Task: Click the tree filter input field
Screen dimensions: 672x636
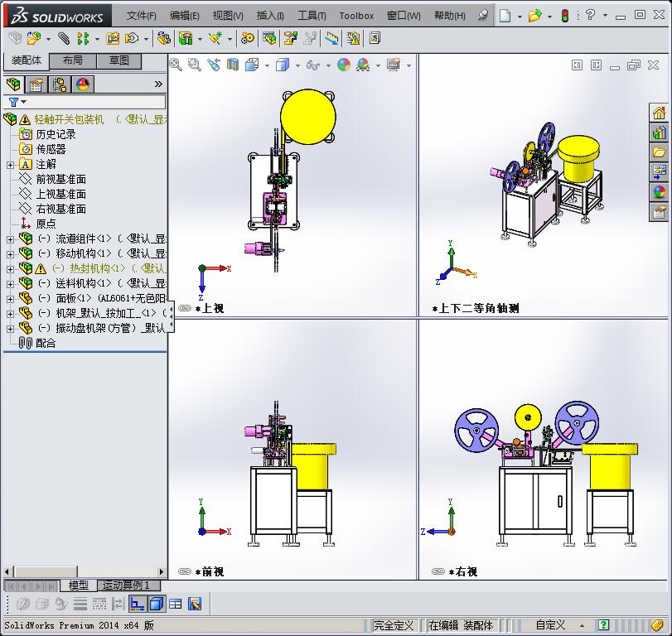Action: (x=96, y=102)
